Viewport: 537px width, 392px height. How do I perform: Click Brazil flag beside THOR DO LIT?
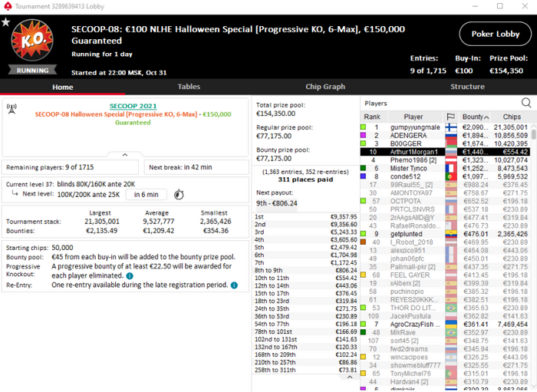tap(451, 308)
